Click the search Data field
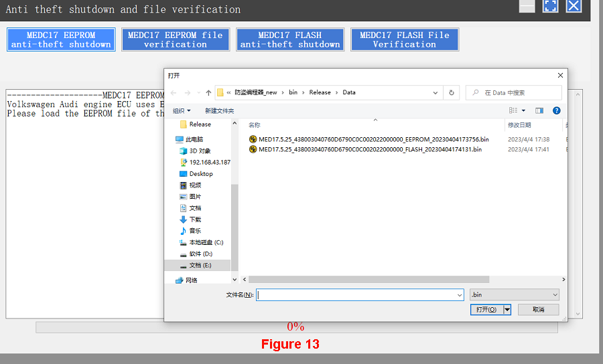Viewport: 603px width, 364px height. click(514, 92)
